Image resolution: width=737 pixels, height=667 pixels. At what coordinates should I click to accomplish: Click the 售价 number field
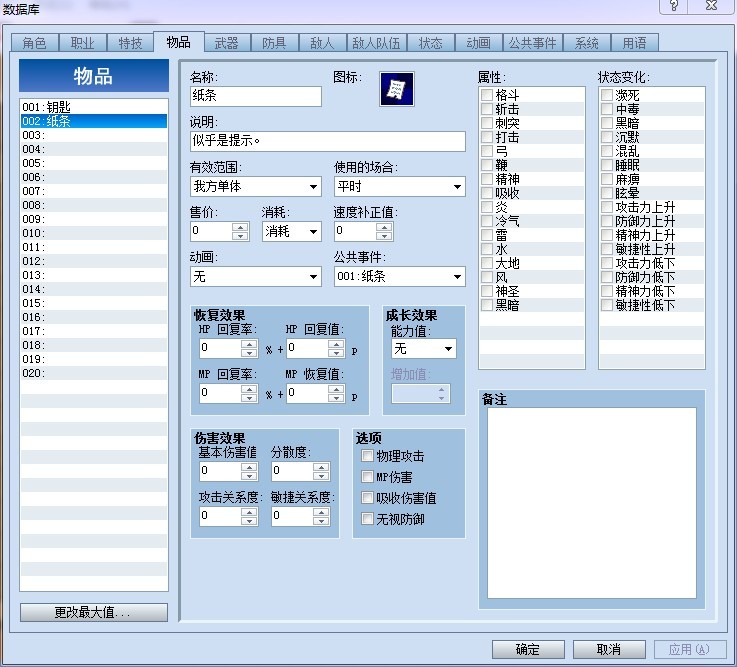click(212, 231)
